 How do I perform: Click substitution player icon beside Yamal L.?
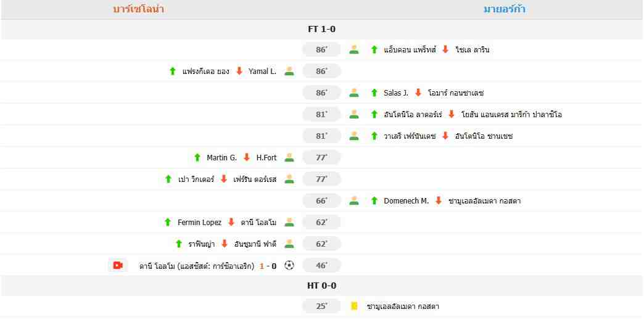[289, 71]
